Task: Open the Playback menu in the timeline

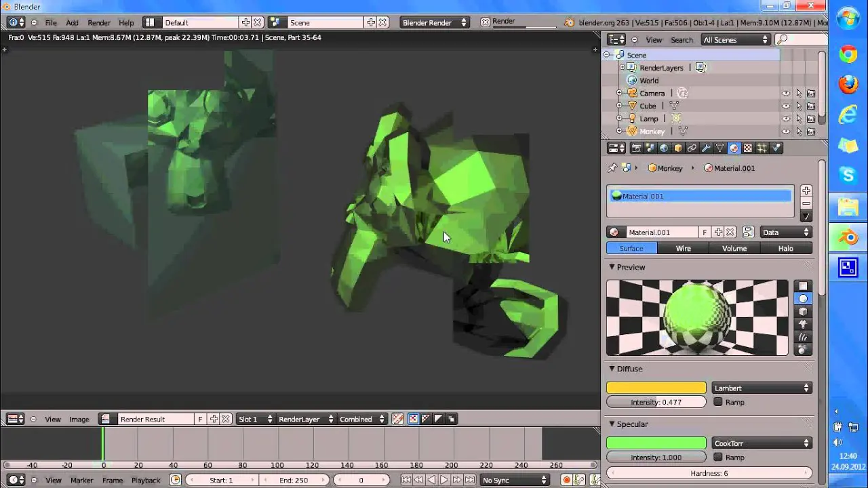Action: (146, 480)
